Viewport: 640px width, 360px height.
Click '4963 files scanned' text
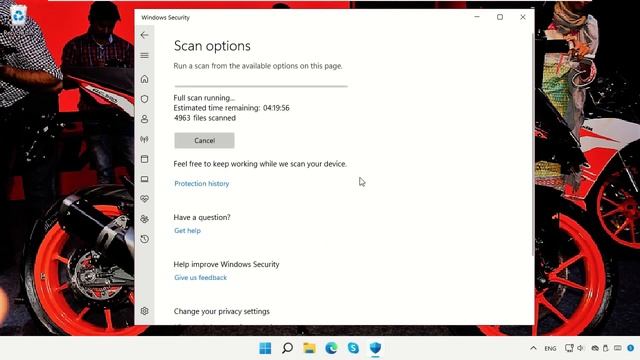point(205,118)
